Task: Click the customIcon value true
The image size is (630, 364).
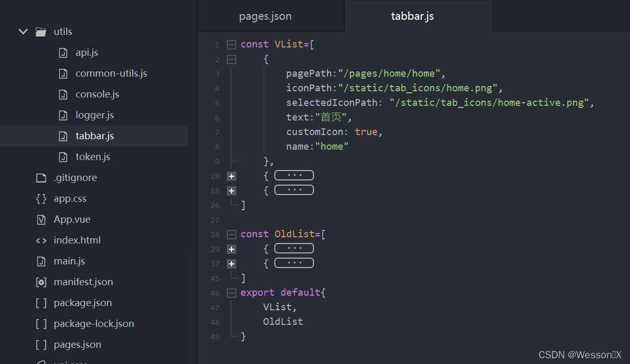Action: click(x=366, y=132)
